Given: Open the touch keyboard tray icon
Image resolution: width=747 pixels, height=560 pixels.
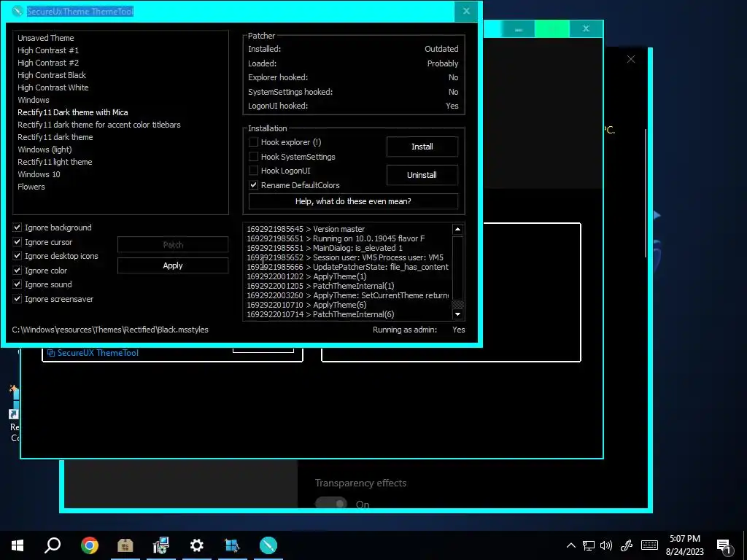Looking at the screenshot, I should (x=649, y=545).
